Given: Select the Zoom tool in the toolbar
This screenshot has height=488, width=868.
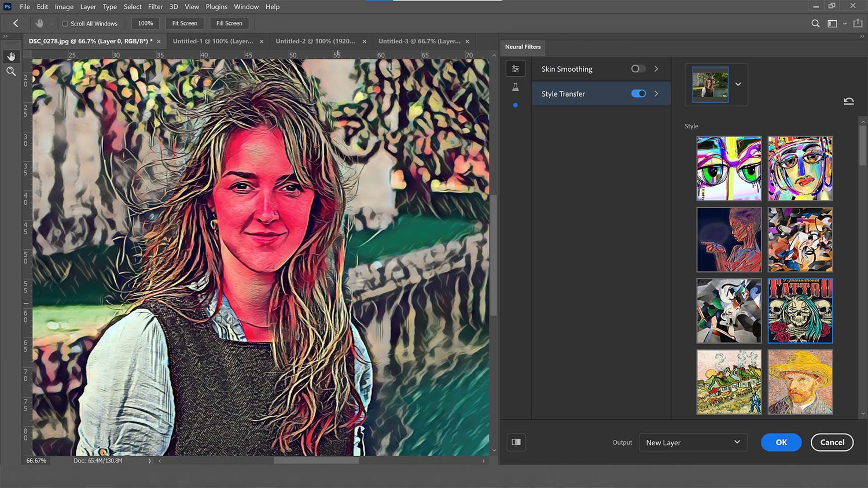Looking at the screenshot, I should (x=11, y=71).
